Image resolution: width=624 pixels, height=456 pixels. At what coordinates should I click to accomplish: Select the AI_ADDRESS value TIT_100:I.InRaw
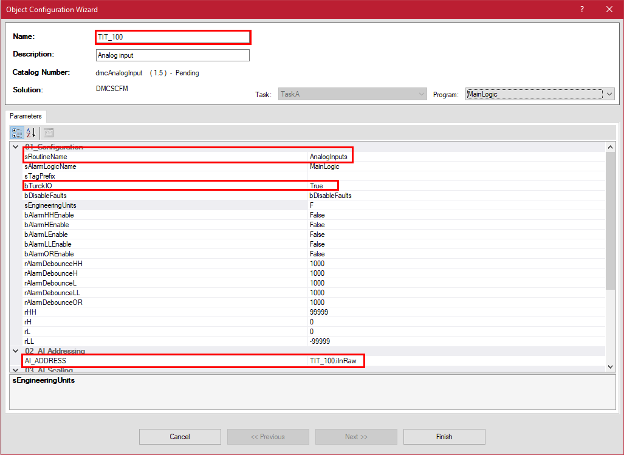click(335, 360)
